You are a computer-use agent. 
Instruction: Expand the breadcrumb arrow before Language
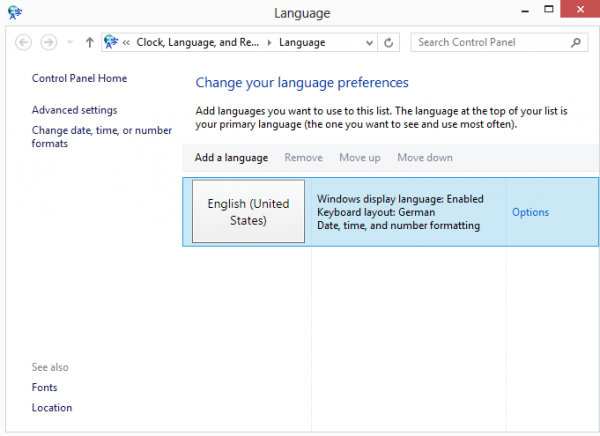coord(269,42)
